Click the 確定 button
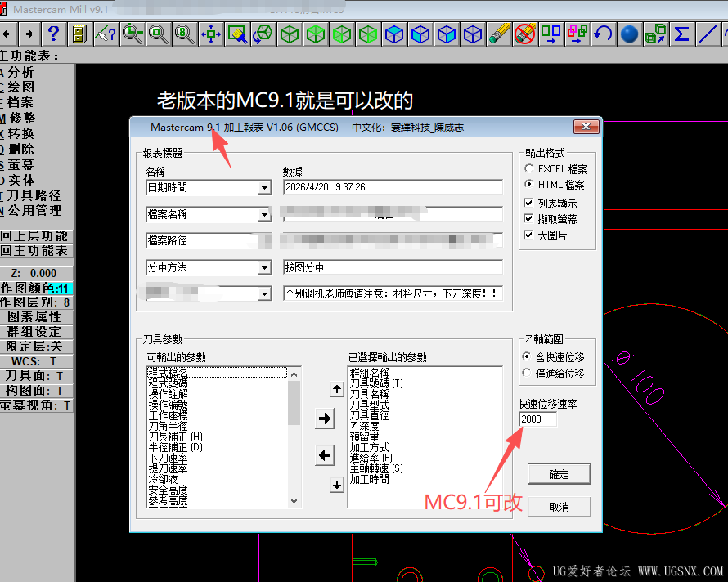This screenshot has height=582, width=728. click(x=559, y=474)
